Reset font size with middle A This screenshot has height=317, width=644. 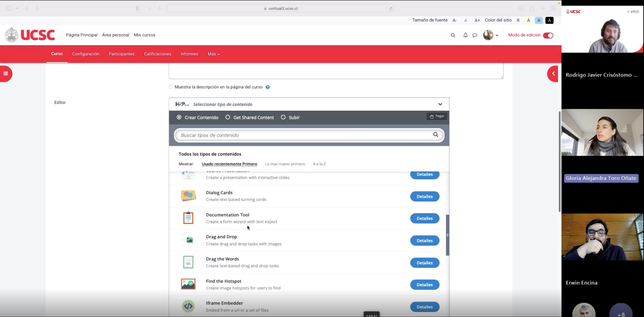(x=465, y=20)
